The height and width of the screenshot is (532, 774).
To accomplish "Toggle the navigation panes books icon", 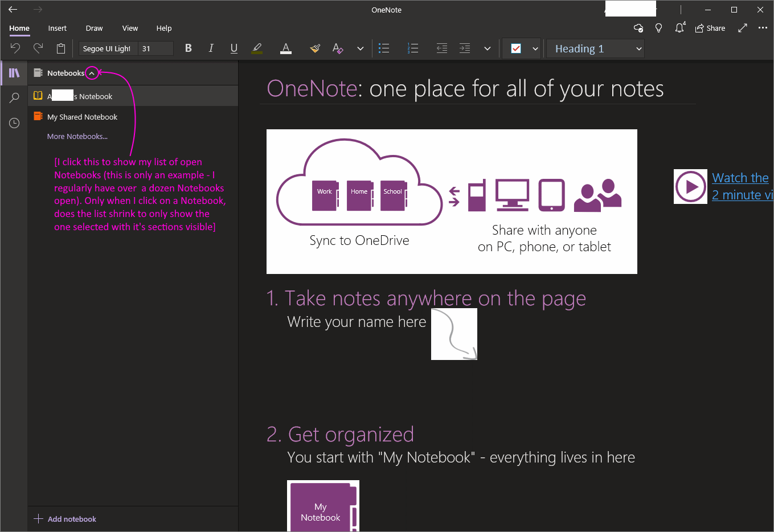I will (x=14, y=73).
